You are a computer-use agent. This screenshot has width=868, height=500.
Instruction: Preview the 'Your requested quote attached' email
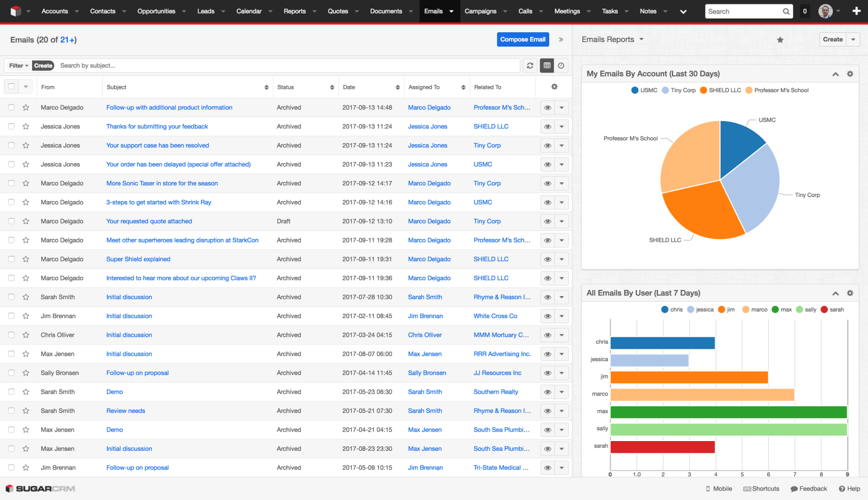(548, 221)
